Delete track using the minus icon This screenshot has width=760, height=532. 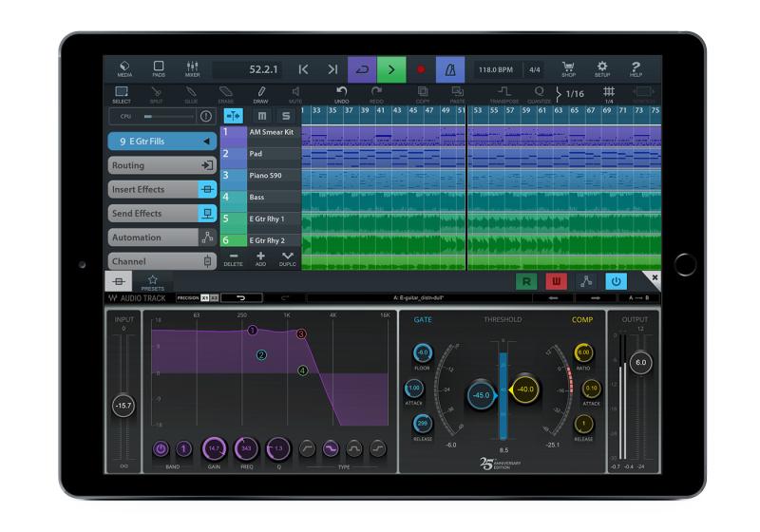[233, 258]
